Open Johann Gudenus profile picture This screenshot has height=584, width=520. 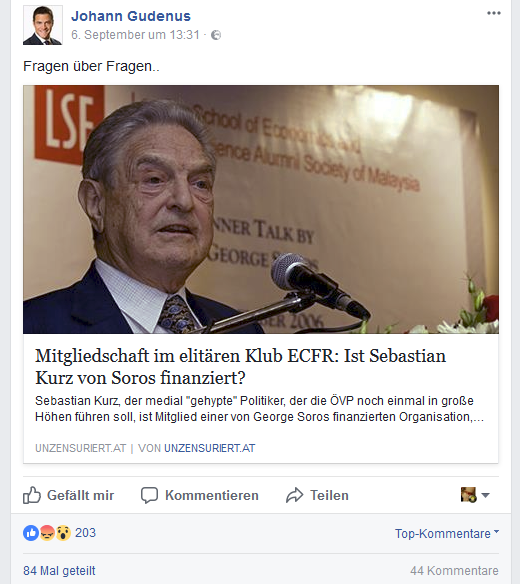(43, 25)
